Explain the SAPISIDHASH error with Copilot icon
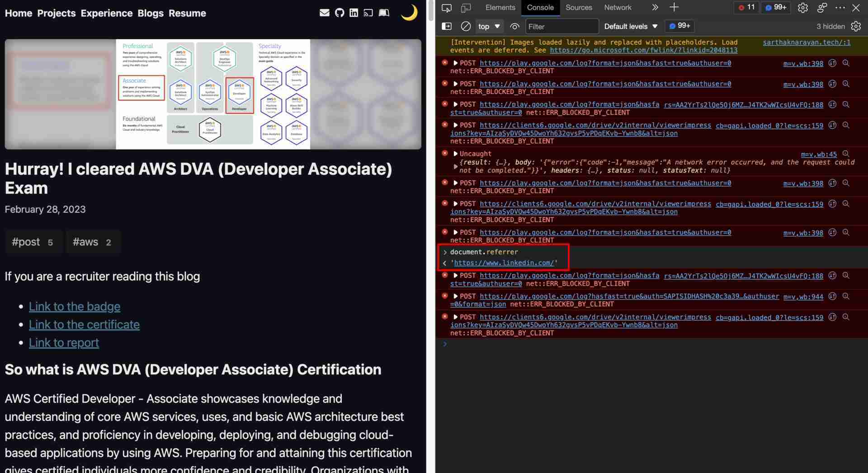 tap(832, 296)
